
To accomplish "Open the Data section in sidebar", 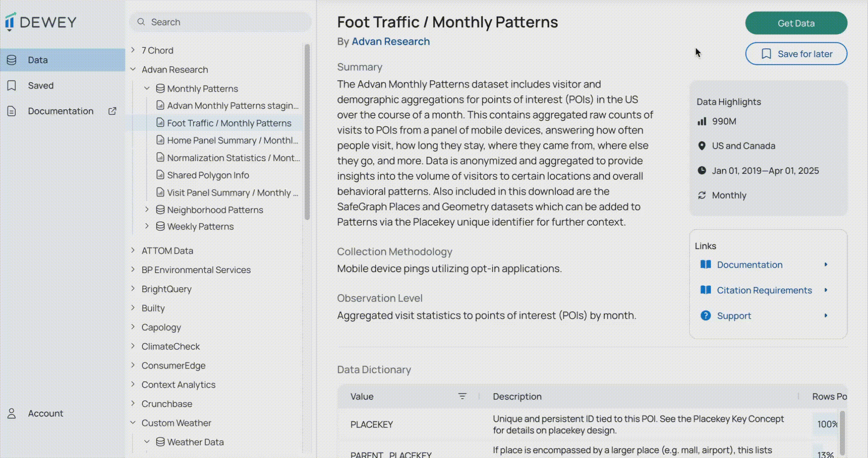I will tap(62, 60).
